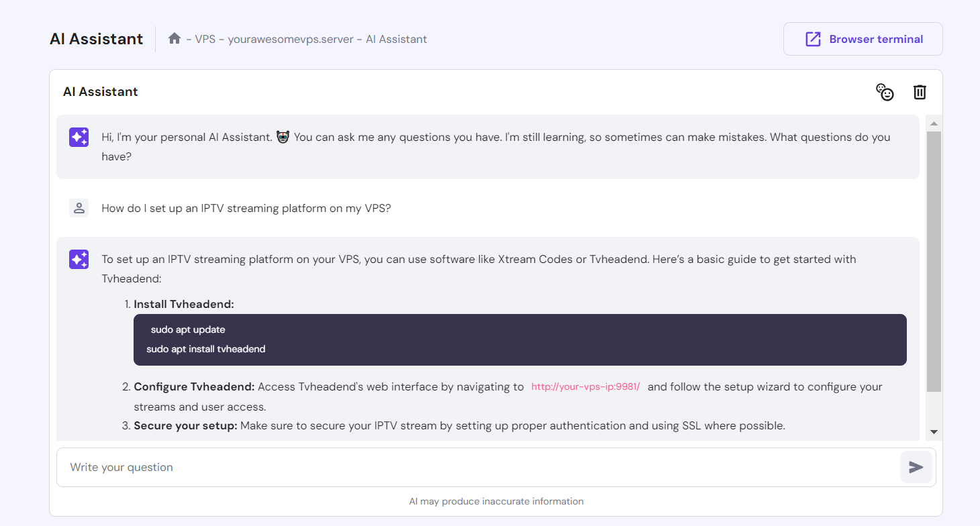Image resolution: width=980 pixels, height=526 pixels.
Task: Open the http://your-vps-ip:9981/ link
Action: [x=585, y=387]
